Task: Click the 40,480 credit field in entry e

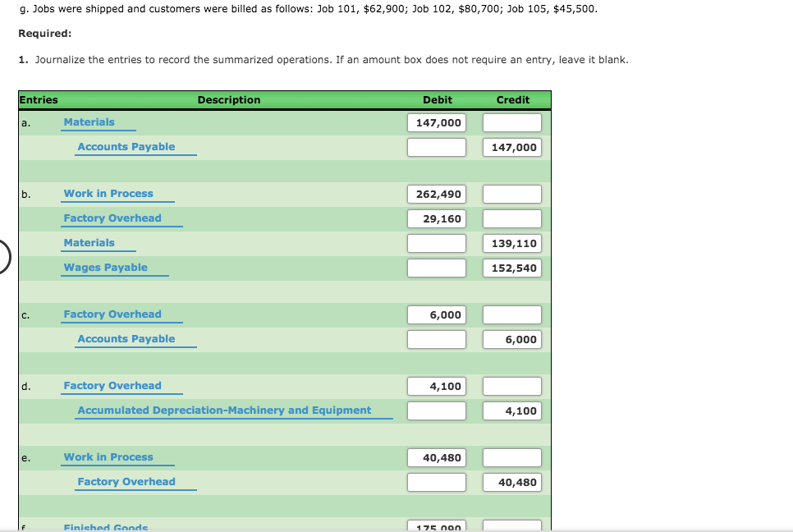Action: 511,482
